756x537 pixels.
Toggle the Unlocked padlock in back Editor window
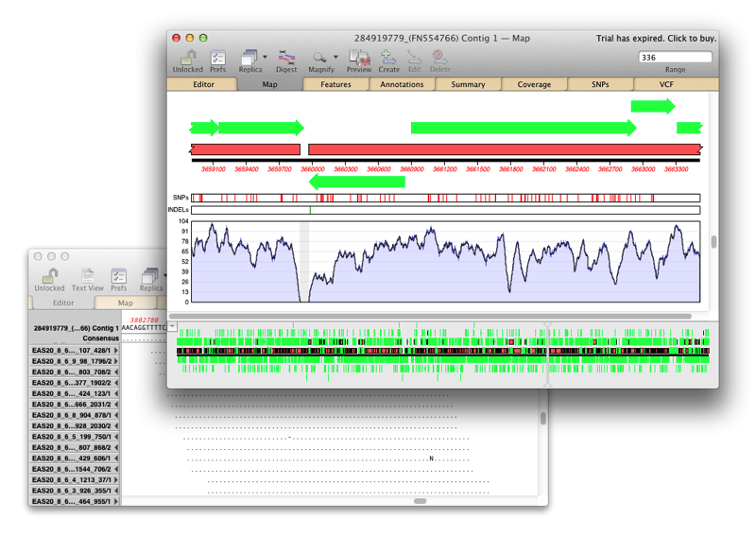click(50, 279)
